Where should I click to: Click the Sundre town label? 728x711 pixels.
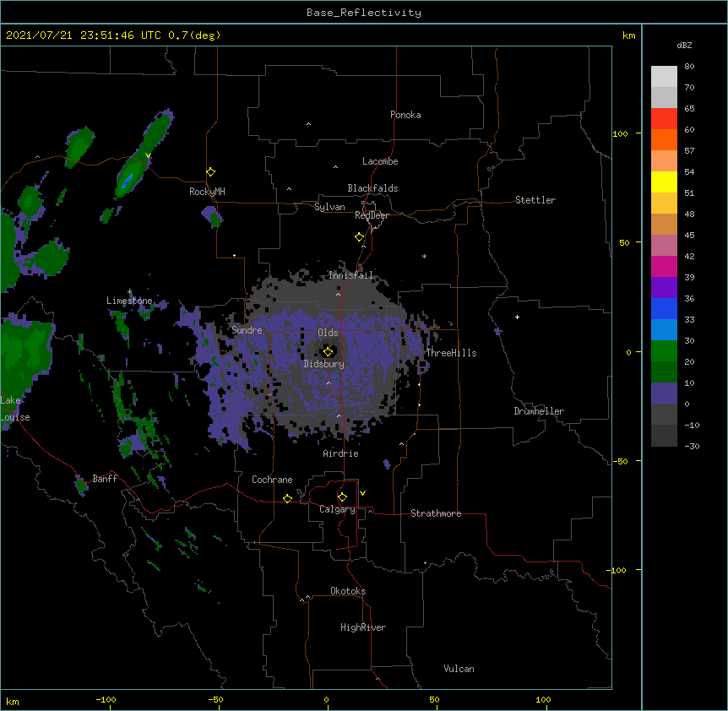(247, 330)
